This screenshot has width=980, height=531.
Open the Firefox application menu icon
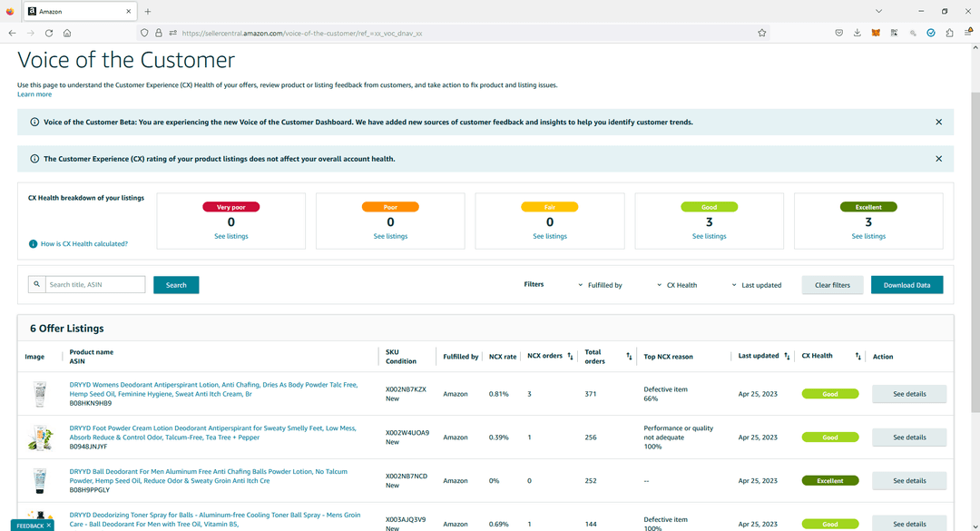(x=968, y=34)
